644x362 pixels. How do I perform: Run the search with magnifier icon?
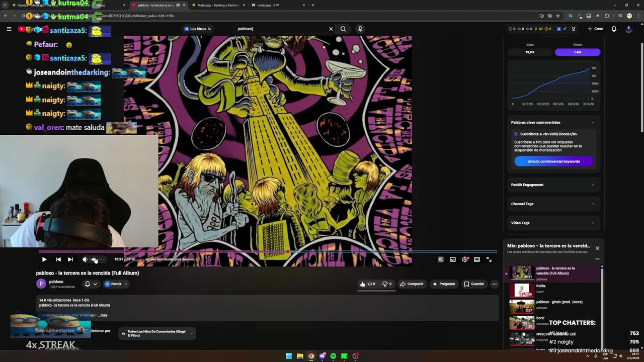coord(343,29)
